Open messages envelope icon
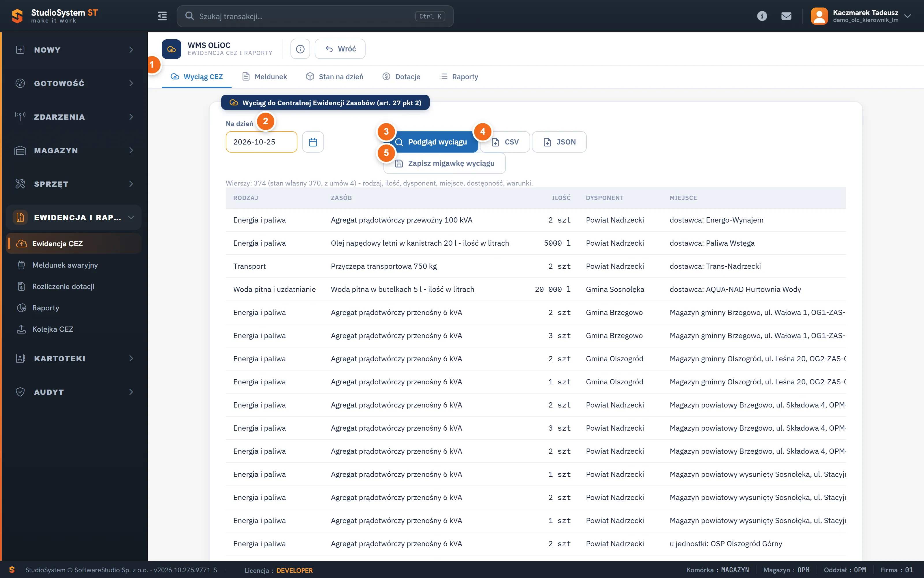This screenshot has width=924, height=578. click(786, 16)
